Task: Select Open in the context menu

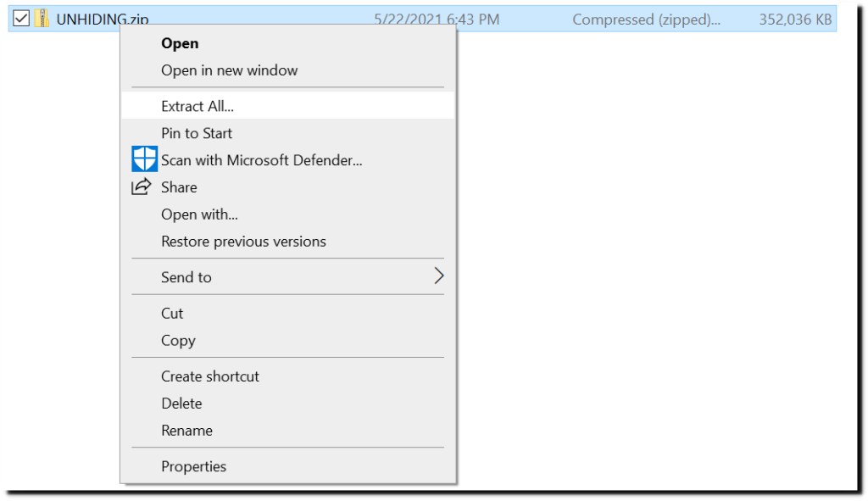Action: (288, 43)
